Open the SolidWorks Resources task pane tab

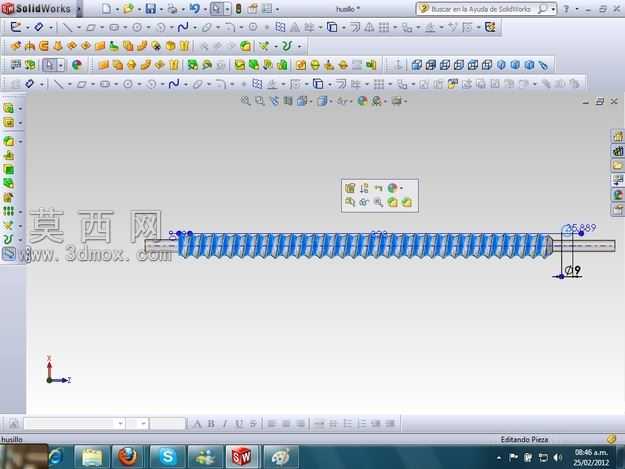[618, 136]
